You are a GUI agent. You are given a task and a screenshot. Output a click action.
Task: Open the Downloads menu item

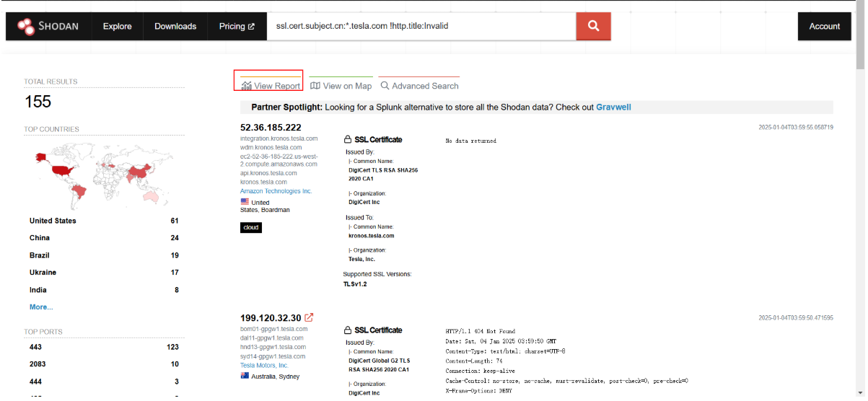[175, 27]
